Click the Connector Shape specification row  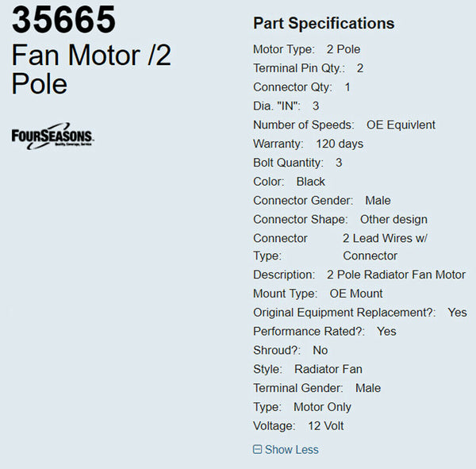point(340,219)
